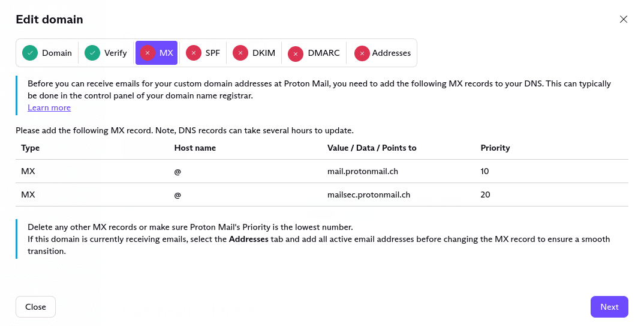Switch to the Domain tab
This screenshot has height=326, width=644.
click(x=47, y=53)
